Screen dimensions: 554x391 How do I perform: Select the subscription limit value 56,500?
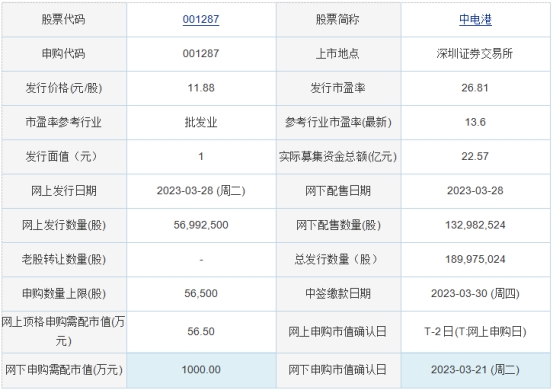(201, 293)
